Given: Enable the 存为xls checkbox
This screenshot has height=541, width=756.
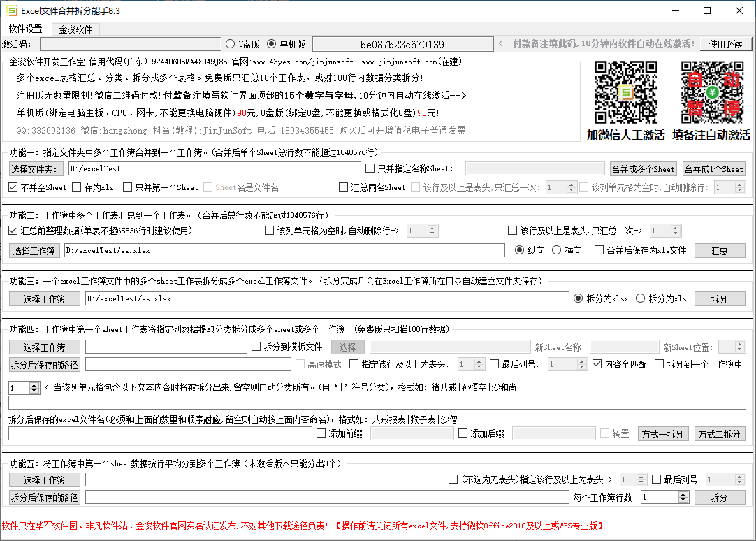Looking at the screenshot, I should point(76,187).
